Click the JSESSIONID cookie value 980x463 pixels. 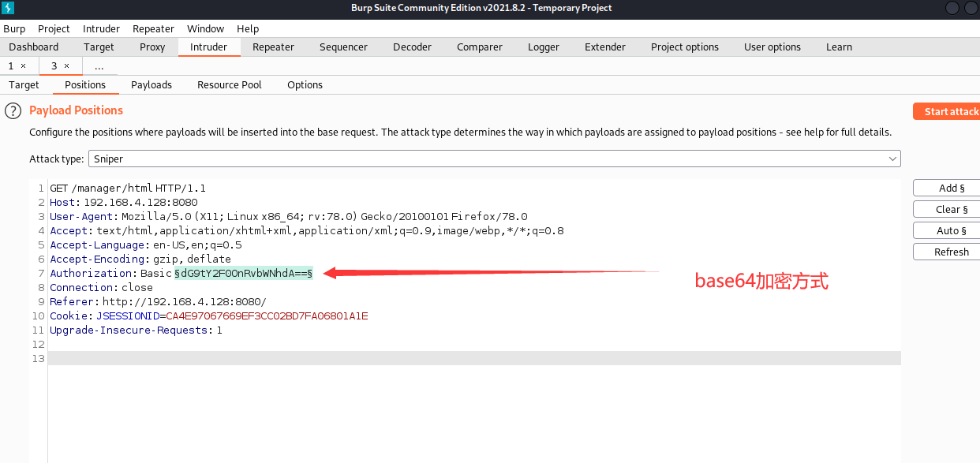click(267, 316)
